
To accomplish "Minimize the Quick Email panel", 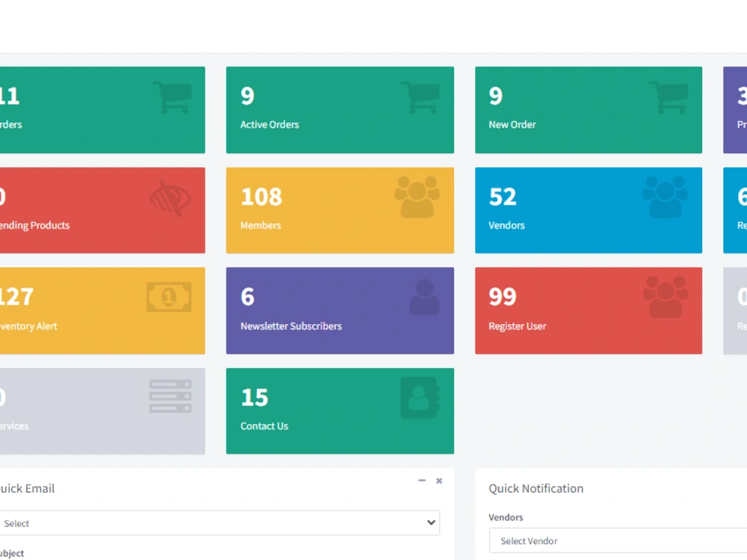I will tap(421, 481).
